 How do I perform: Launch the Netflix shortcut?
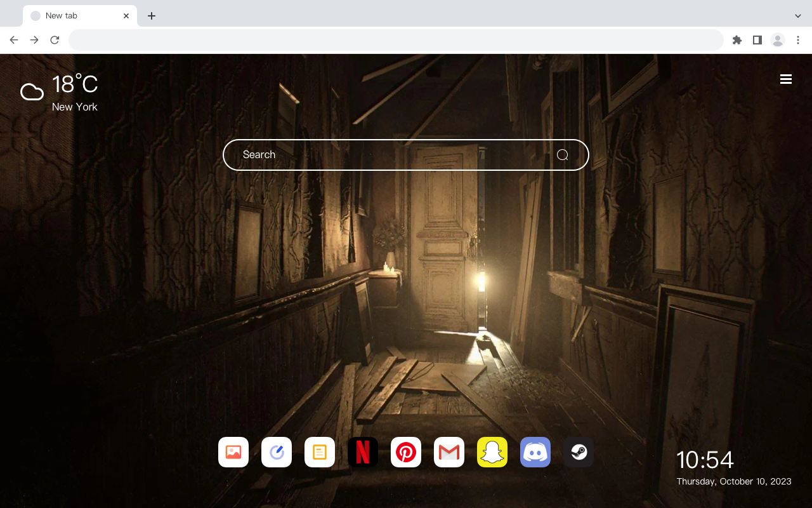363,452
